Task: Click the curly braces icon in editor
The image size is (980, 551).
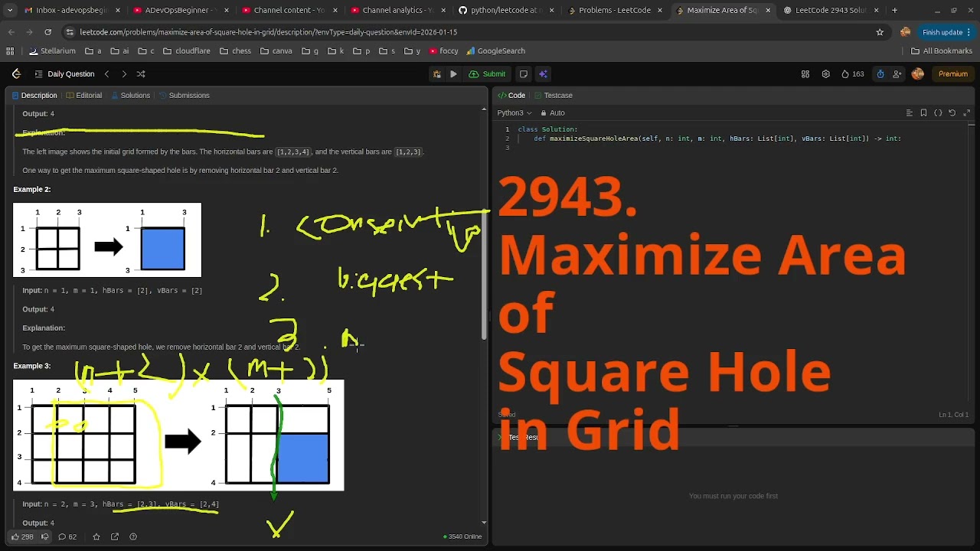Action: tap(938, 113)
